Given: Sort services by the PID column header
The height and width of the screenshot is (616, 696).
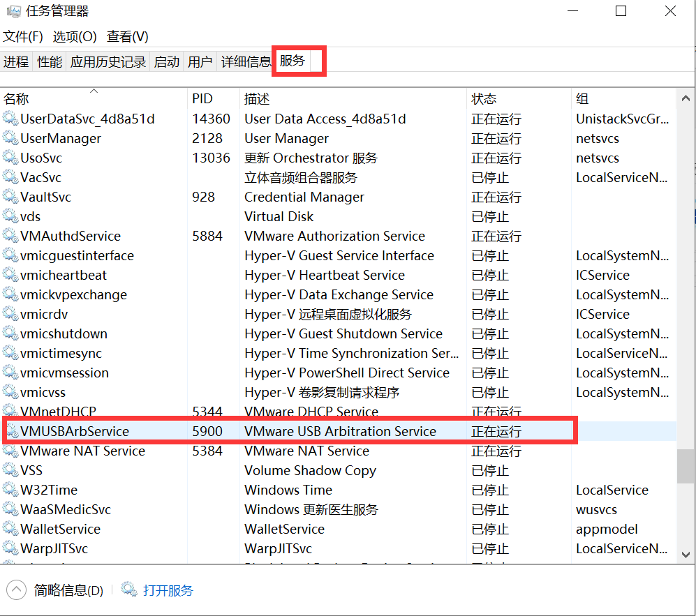Looking at the screenshot, I should tap(214, 98).
